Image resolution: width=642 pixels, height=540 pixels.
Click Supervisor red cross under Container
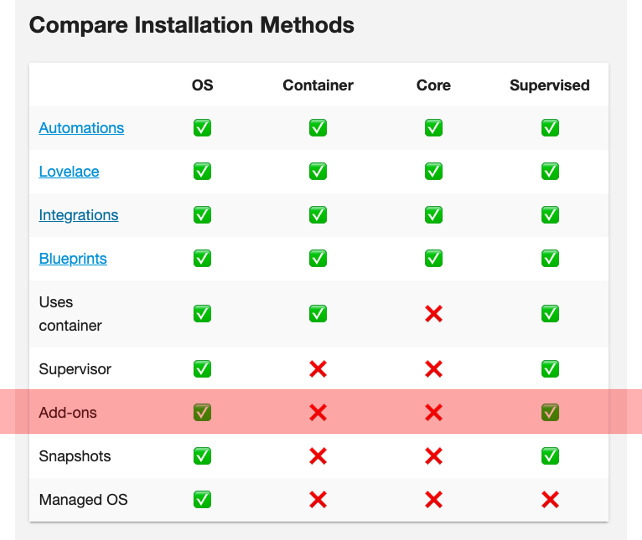318,369
